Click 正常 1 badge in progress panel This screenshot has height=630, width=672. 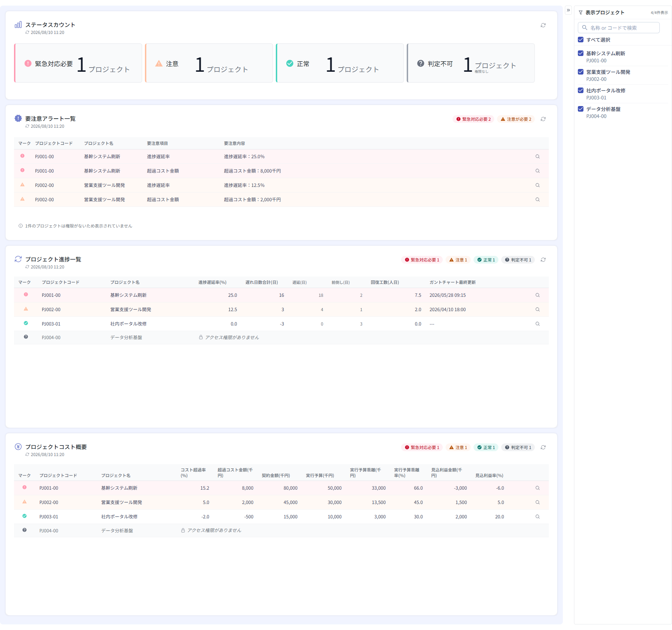point(486,260)
